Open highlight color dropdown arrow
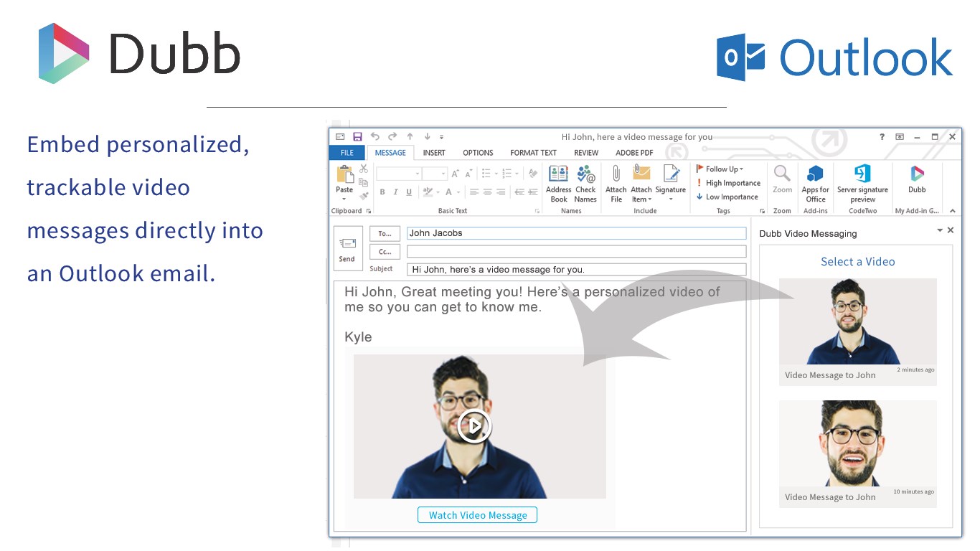Viewport: 980px width, 551px height. pyautogui.click(x=438, y=192)
